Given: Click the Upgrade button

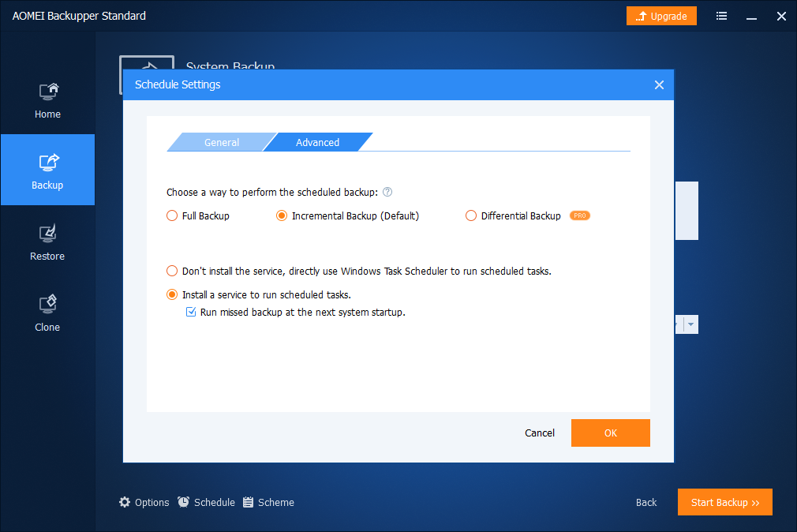Looking at the screenshot, I should coord(661,17).
